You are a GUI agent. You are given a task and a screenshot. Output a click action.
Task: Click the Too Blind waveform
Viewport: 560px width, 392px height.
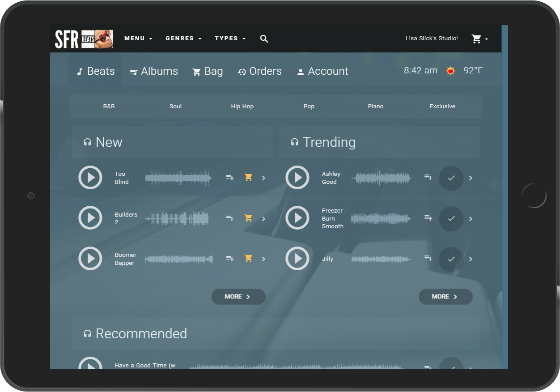pos(178,178)
